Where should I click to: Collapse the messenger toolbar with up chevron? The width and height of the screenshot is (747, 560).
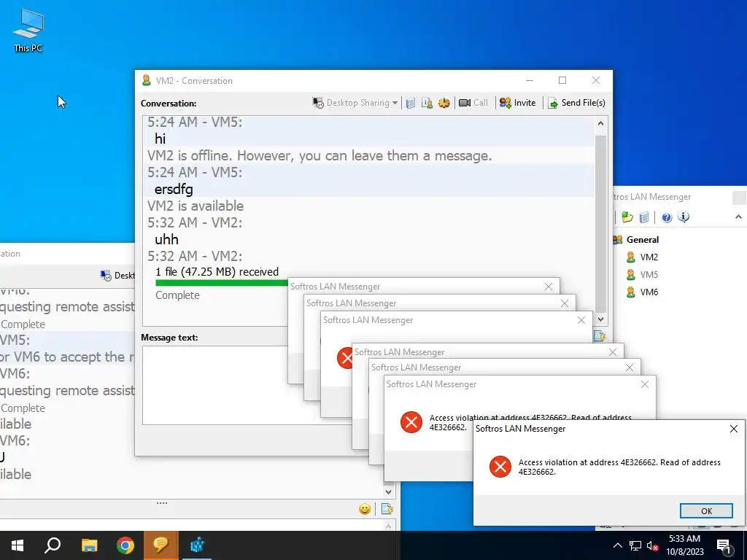(738, 217)
